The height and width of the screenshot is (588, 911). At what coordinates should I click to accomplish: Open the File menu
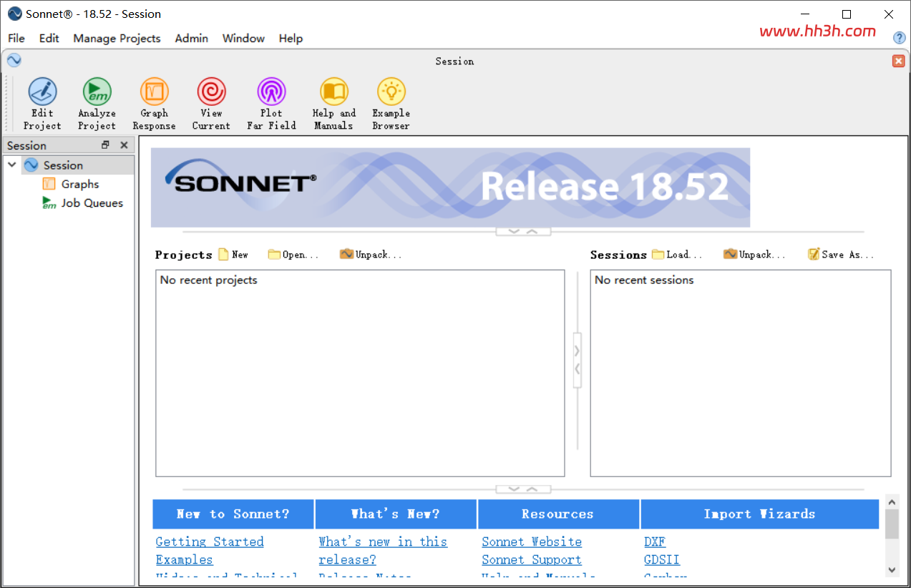coord(16,39)
